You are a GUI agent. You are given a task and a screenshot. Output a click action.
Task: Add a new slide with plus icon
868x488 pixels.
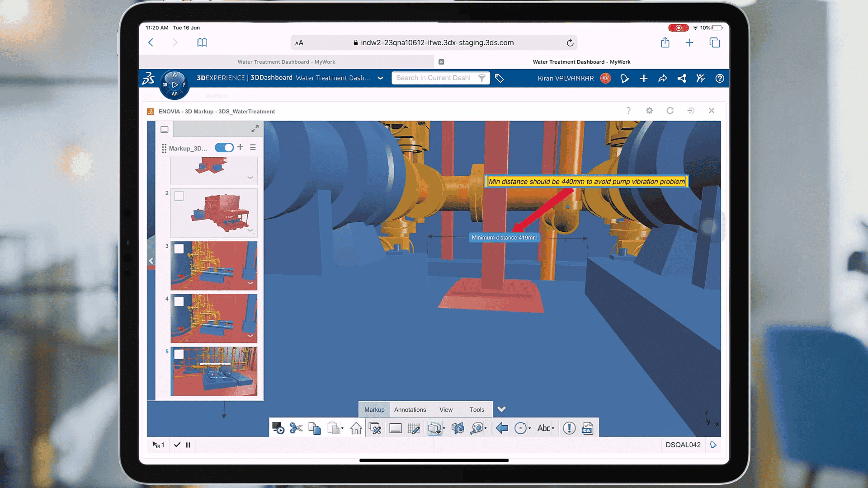pyautogui.click(x=241, y=147)
